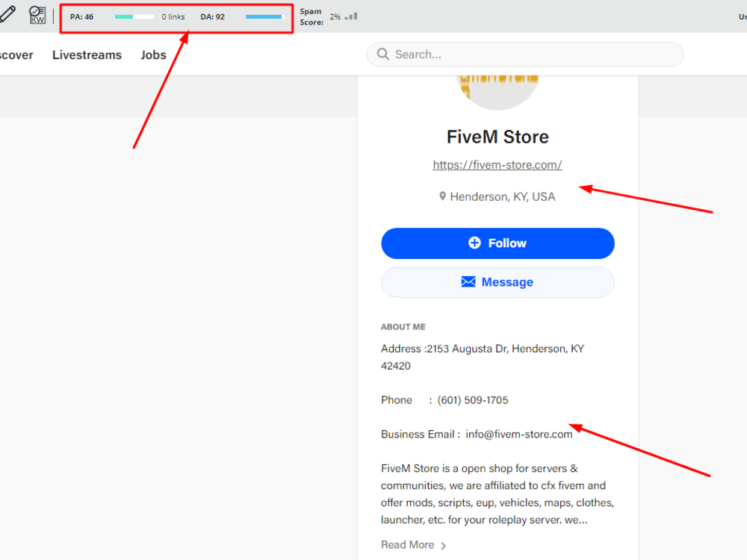Click the location pin icon
This screenshot has height=560, width=747.
(x=442, y=196)
